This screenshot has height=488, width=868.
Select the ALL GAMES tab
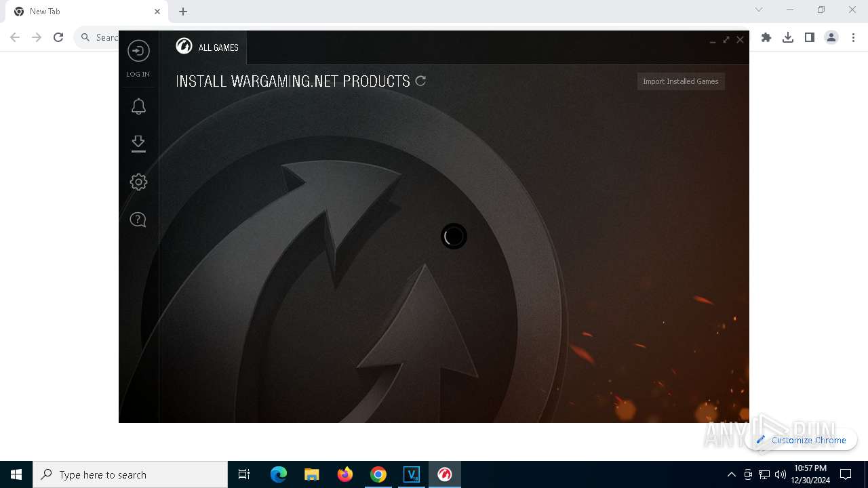pyautogui.click(x=208, y=47)
